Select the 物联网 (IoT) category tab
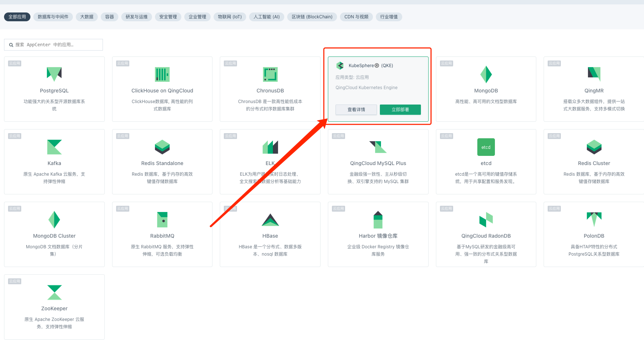The height and width of the screenshot is (340, 644). coord(230,17)
